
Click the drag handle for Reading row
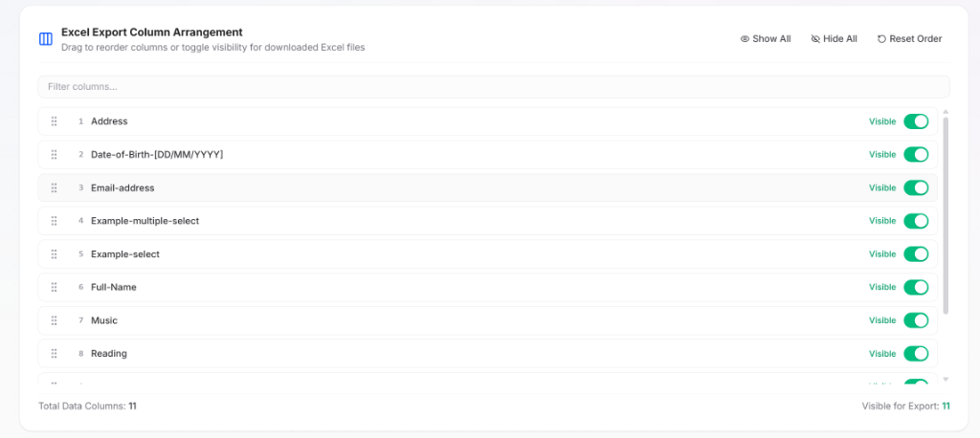[x=55, y=354]
